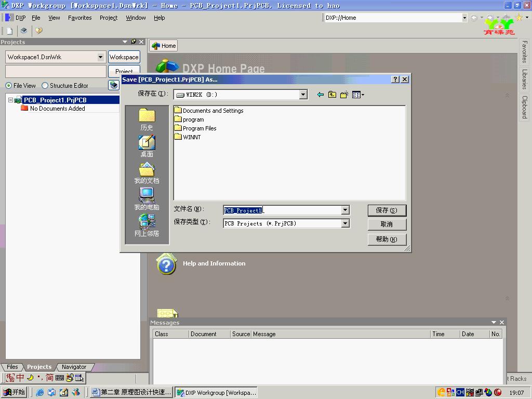Open the View menu

[x=54, y=18]
